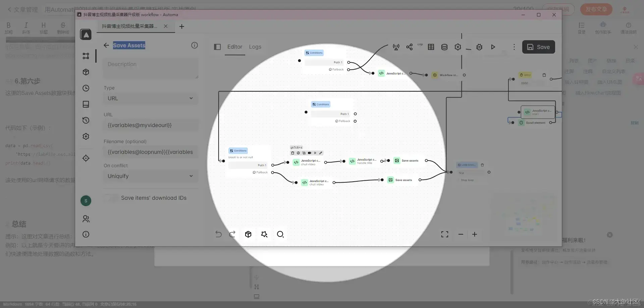Toggle Save items' download IDs switch
This screenshot has width=644, height=308.
point(111,198)
